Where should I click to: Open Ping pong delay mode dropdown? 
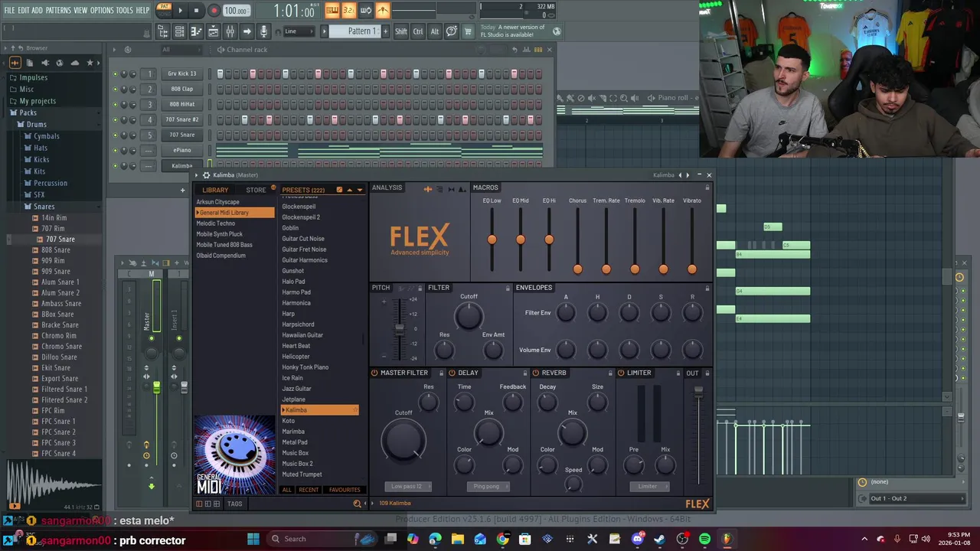[487, 486]
